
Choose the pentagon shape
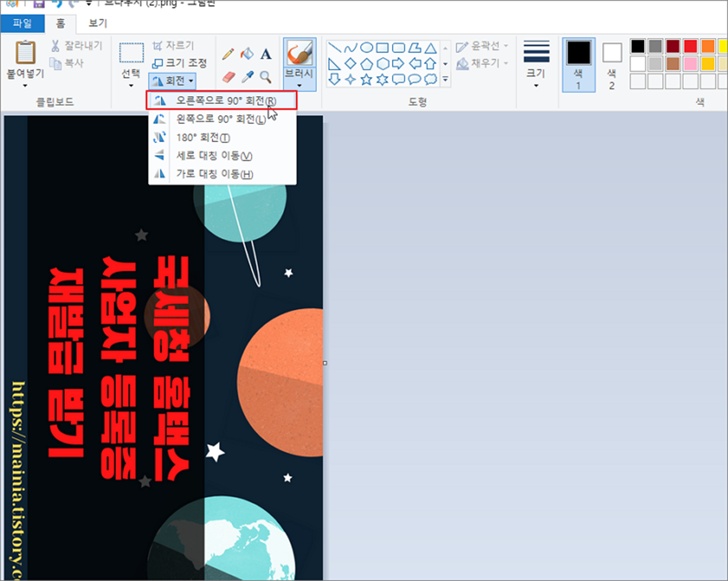click(x=366, y=63)
